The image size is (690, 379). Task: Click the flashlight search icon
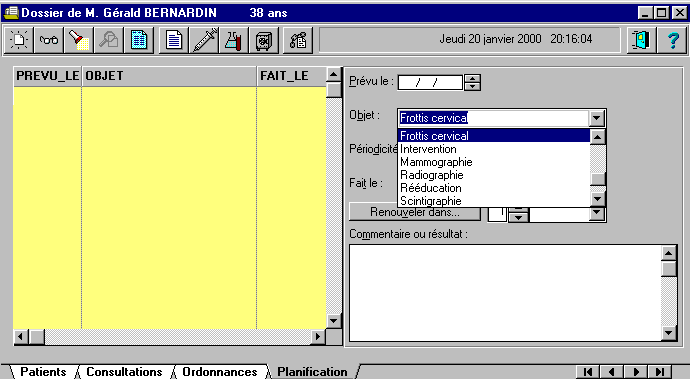tap(79, 40)
